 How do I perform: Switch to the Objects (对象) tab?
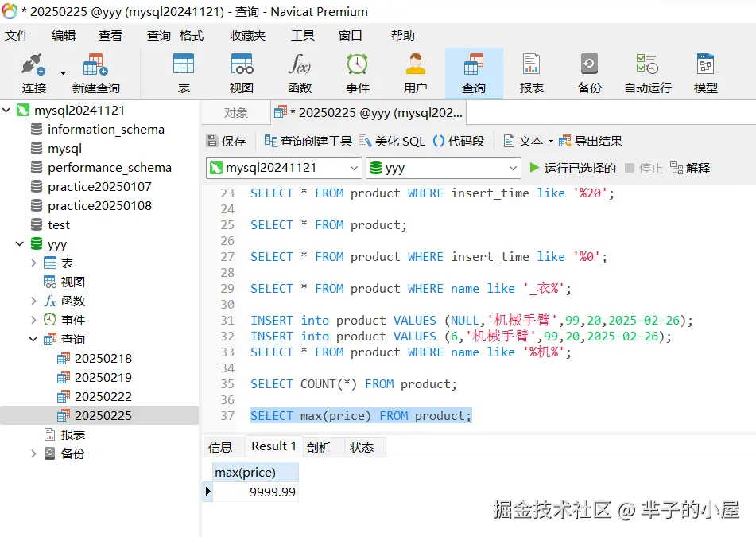[x=236, y=112]
